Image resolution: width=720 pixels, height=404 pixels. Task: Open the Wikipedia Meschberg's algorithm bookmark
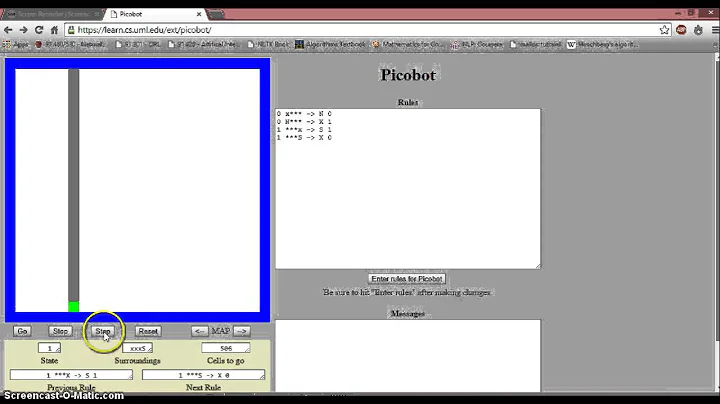(602, 45)
